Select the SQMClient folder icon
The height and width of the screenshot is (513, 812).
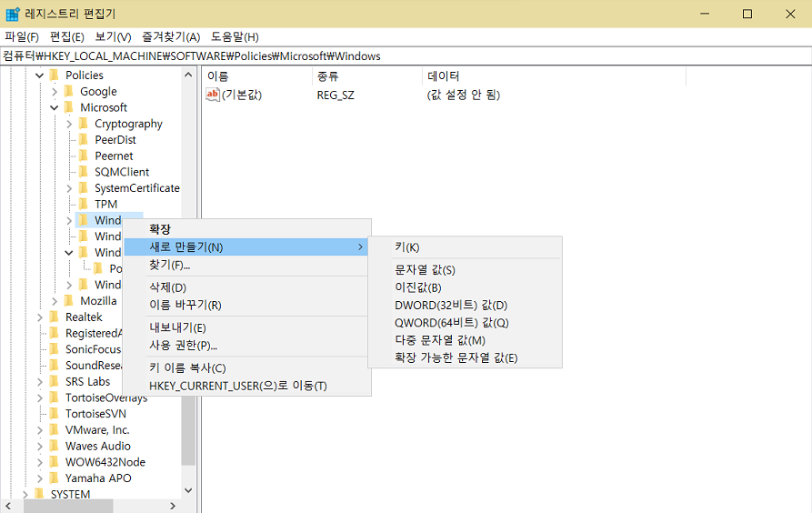point(84,172)
